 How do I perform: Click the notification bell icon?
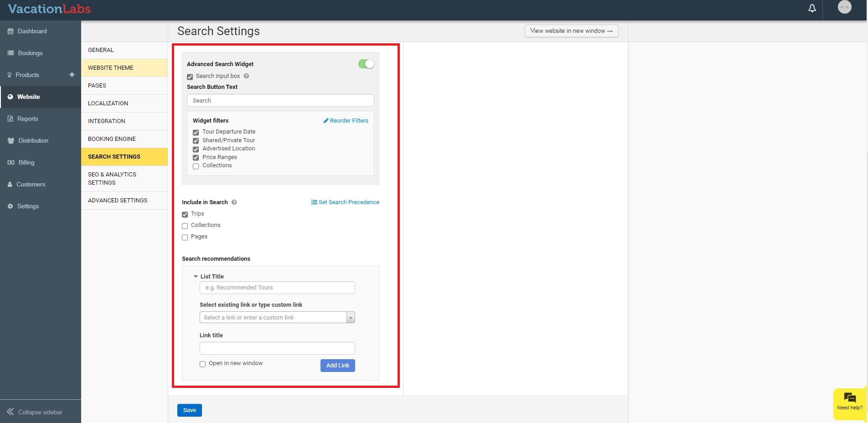tap(812, 9)
